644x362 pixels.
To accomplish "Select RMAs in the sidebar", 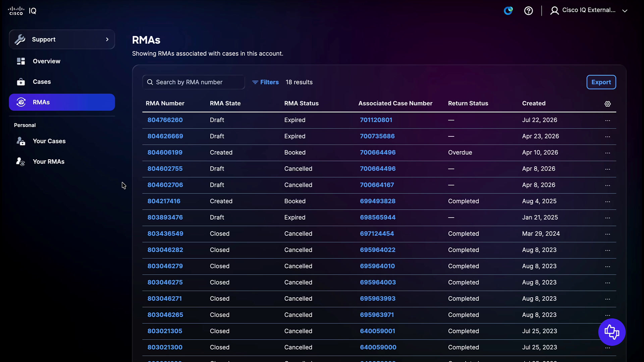I will click(x=62, y=102).
